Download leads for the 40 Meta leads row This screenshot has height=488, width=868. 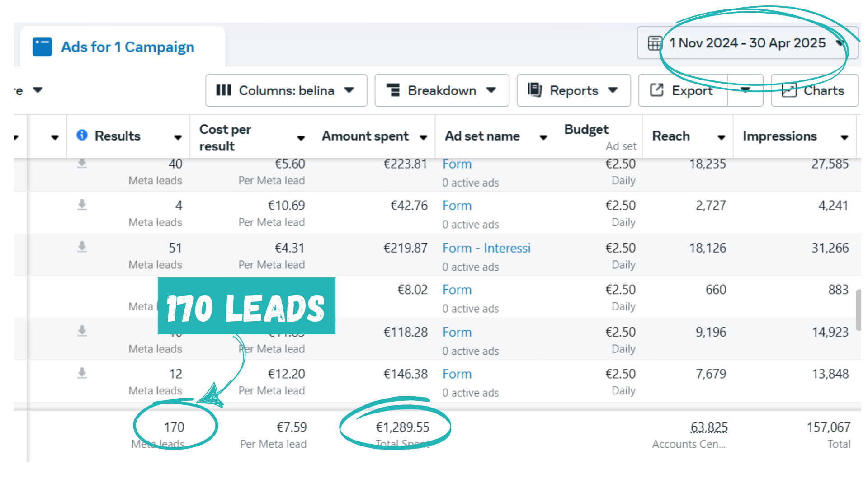82,163
